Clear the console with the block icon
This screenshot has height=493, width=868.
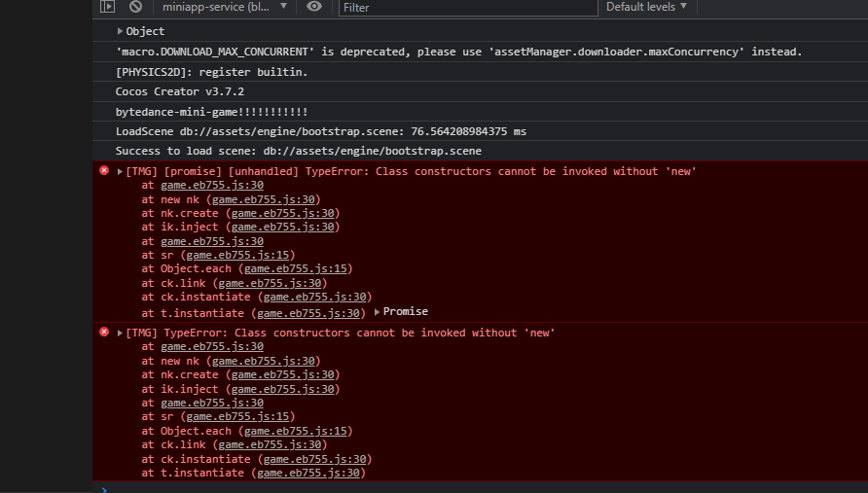135,7
